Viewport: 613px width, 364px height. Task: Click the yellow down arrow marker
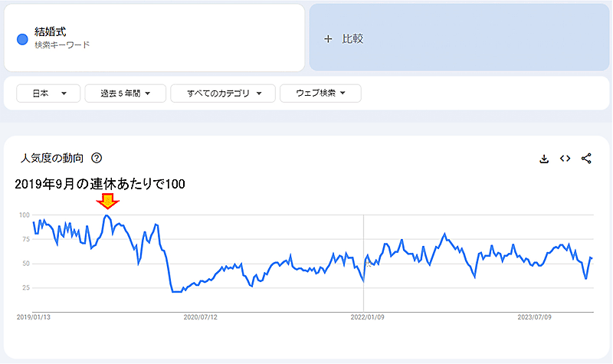pyautogui.click(x=108, y=202)
